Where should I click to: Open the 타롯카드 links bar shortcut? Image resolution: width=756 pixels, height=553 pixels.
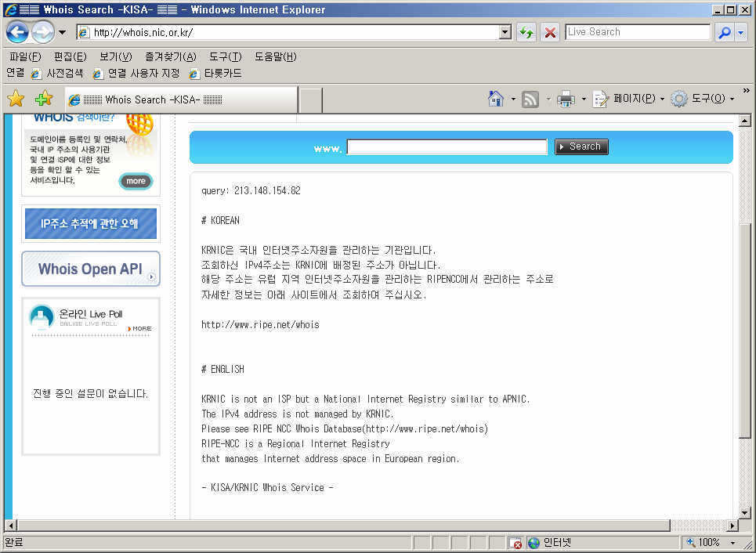point(215,74)
